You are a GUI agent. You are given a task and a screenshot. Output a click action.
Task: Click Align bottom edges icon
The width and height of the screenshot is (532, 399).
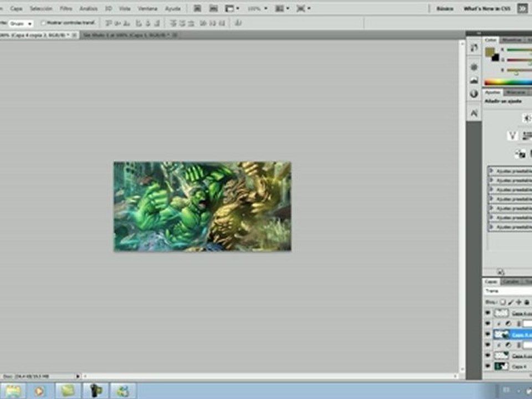pos(126,23)
